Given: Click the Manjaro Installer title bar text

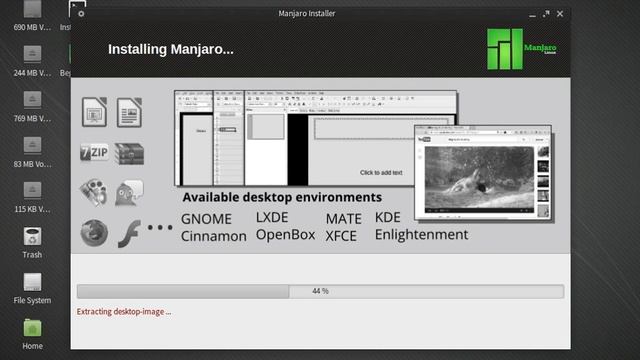Looking at the screenshot, I should coord(307,13).
